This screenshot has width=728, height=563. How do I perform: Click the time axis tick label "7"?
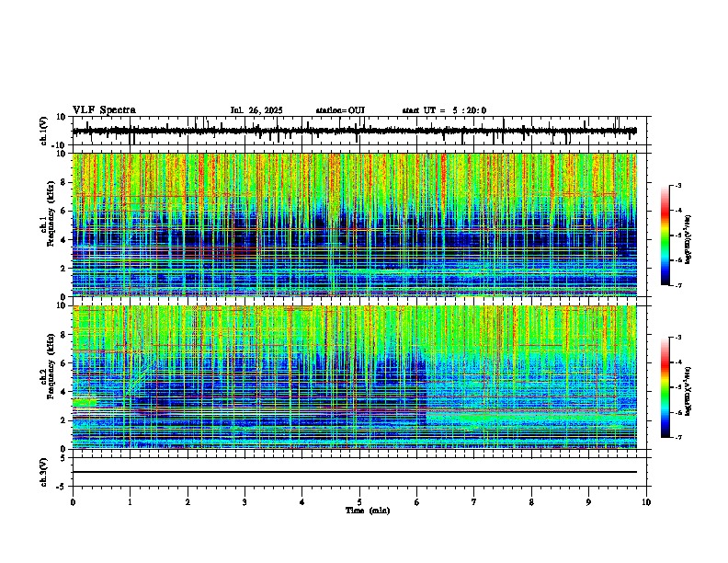click(x=474, y=502)
